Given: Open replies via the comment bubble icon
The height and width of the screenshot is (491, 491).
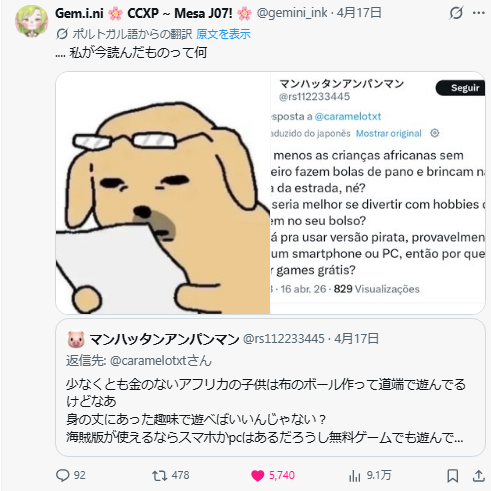Looking at the screenshot, I should 63,475.
